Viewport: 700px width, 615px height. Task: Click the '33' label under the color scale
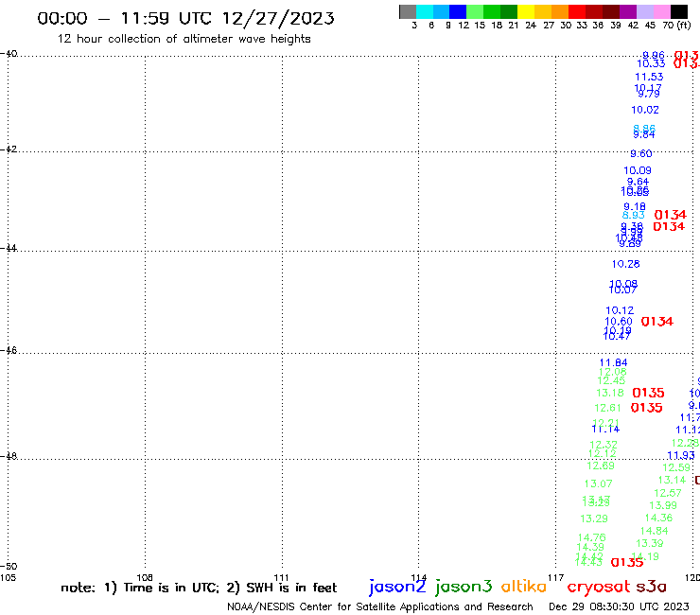(x=581, y=25)
